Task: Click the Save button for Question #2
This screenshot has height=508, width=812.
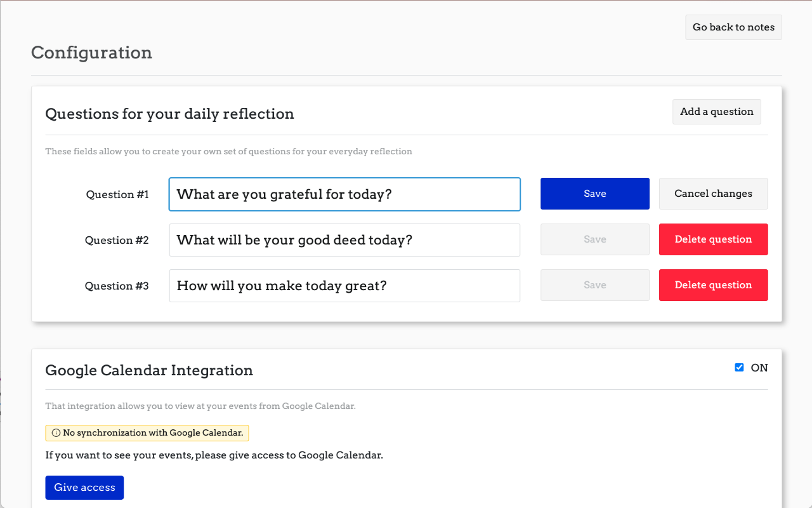Action: (x=594, y=239)
